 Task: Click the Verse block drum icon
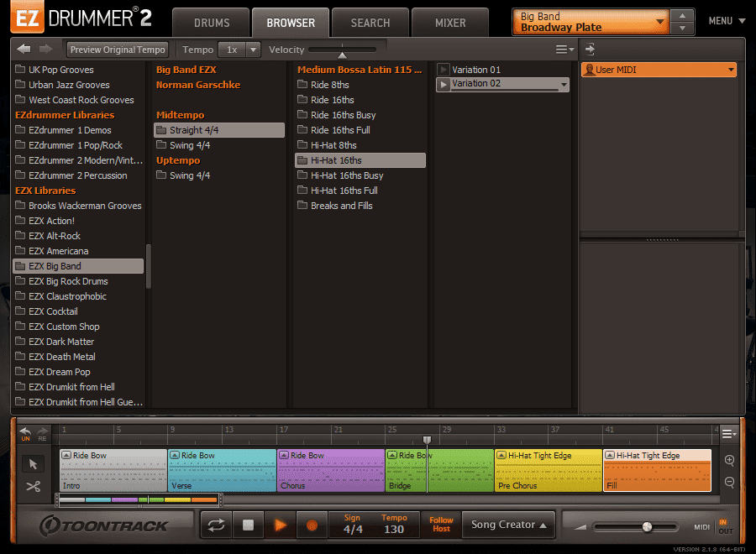(175, 455)
